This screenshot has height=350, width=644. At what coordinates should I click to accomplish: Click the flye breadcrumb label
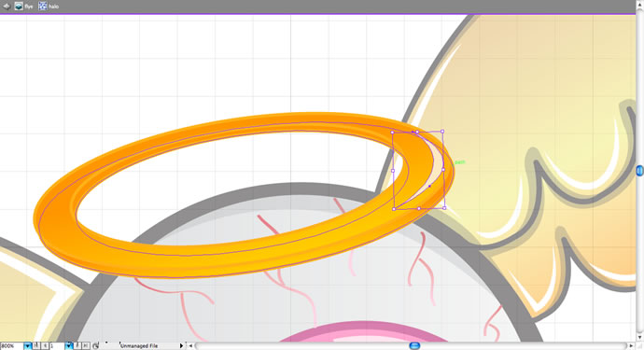[29, 7]
